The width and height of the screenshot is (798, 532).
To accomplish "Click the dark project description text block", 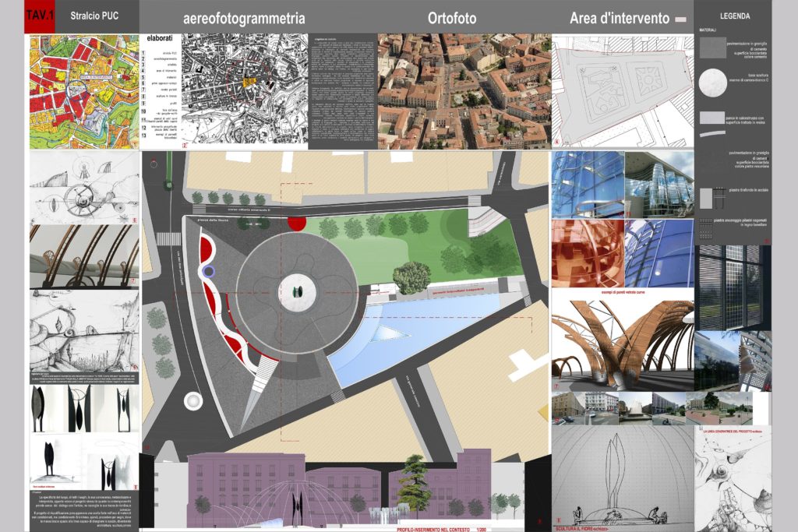I will click(x=343, y=92).
